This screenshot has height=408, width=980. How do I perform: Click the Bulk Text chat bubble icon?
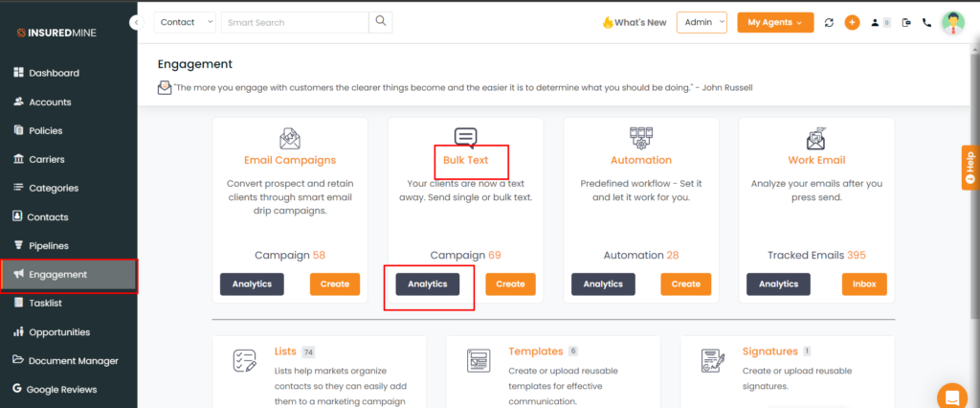[466, 137]
